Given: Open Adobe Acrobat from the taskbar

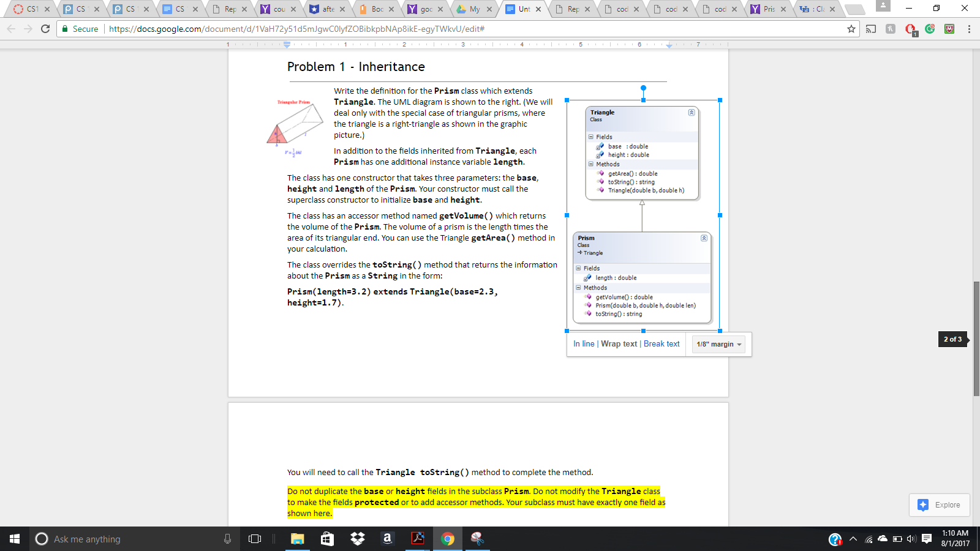Looking at the screenshot, I should click(x=418, y=539).
